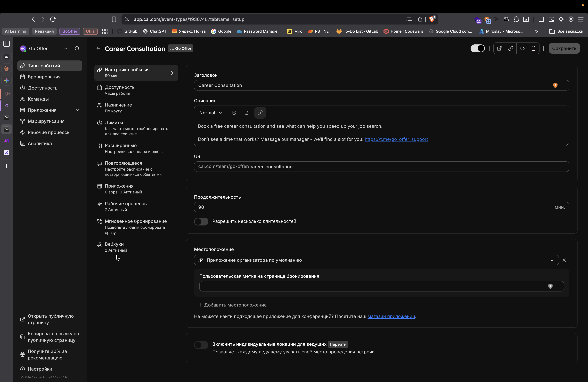Enable multiple durations toggle
Screen dimensions: 588x382
[201, 221]
